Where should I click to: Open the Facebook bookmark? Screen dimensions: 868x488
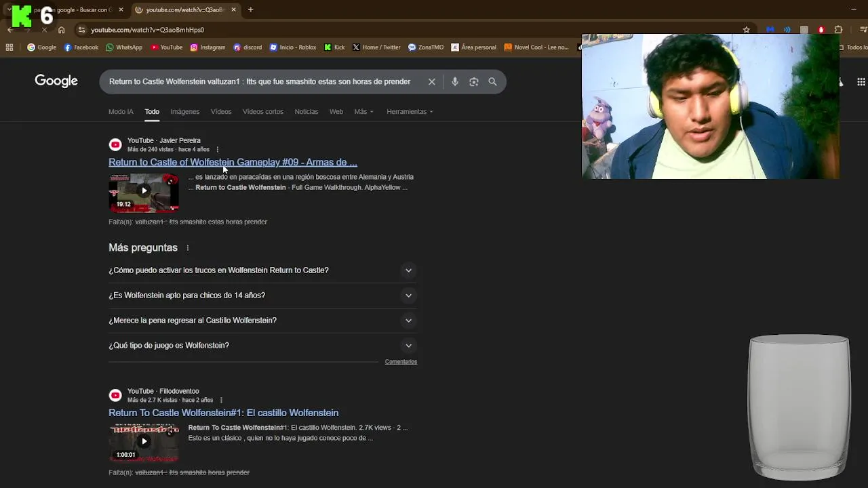pos(81,47)
